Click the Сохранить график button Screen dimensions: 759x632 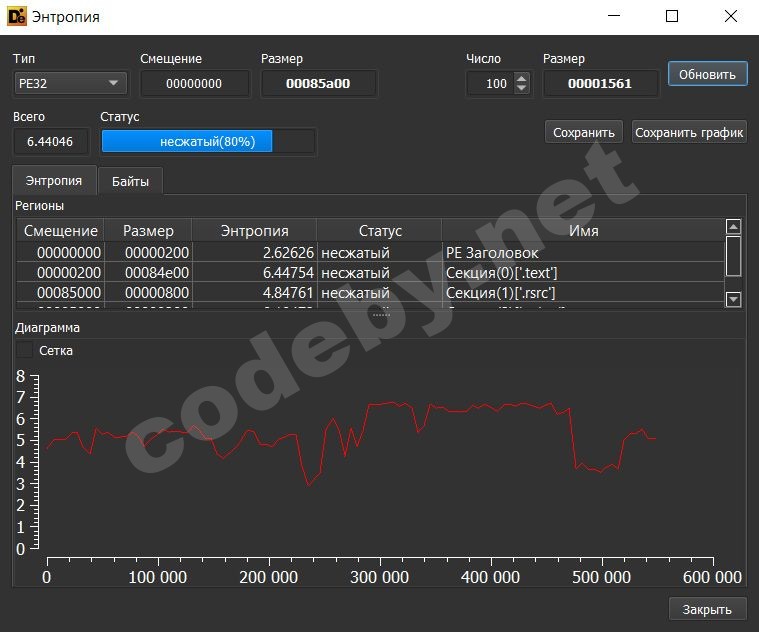click(x=689, y=132)
